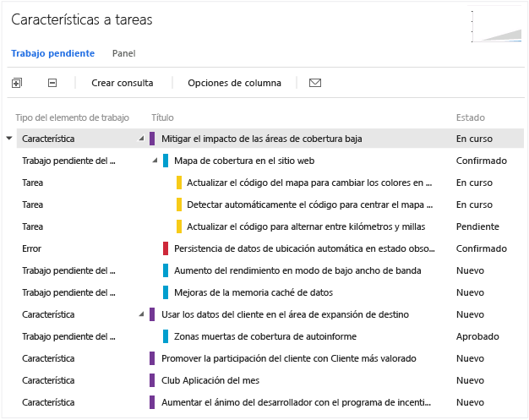Select 'Mejoras de la memoria caché de datos'

pyautogui.click(x=254, y=292)
